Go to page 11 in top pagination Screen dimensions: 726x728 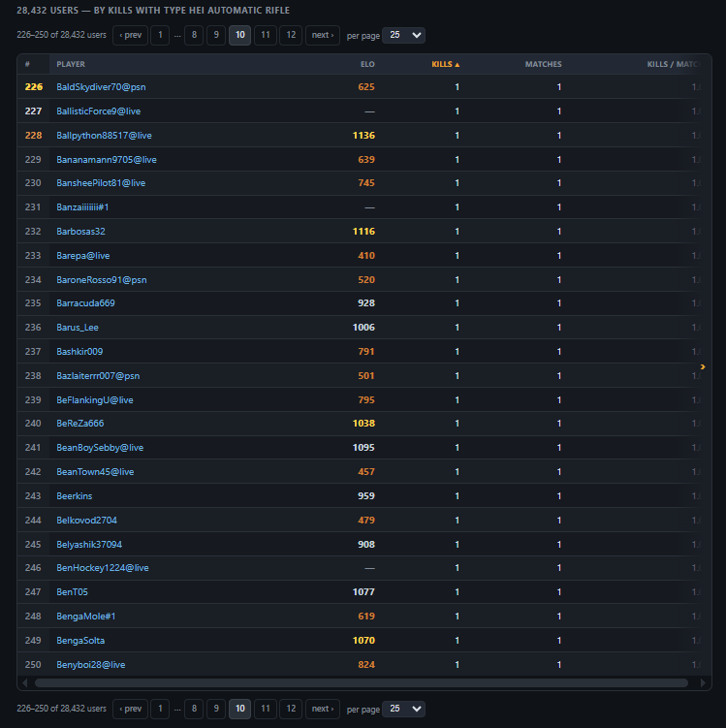point(266,35)
